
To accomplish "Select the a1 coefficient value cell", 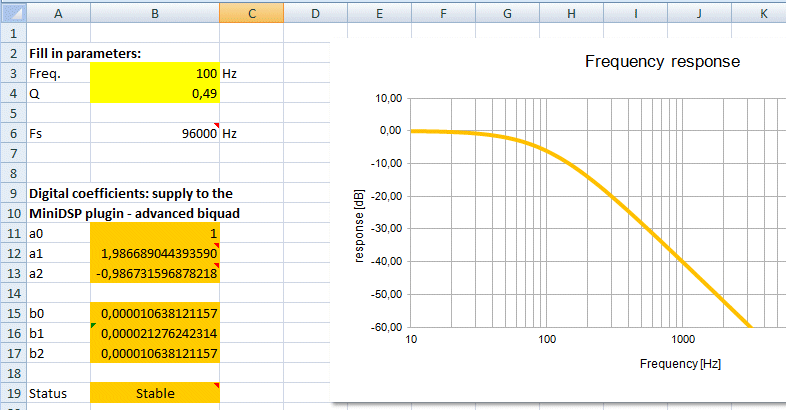I will 154,253.
